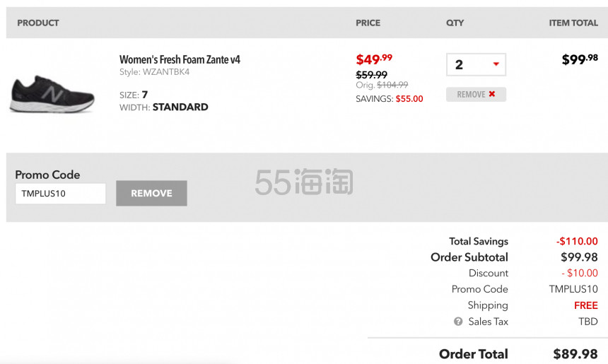
Task: Open Women's Fresh Foam Zante v4 link
Action: 180,59
